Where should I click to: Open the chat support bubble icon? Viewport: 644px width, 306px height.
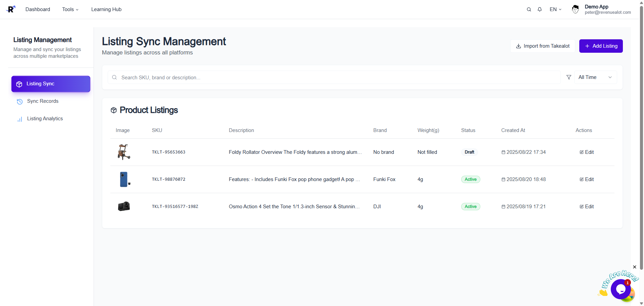(x=621, y=289)
